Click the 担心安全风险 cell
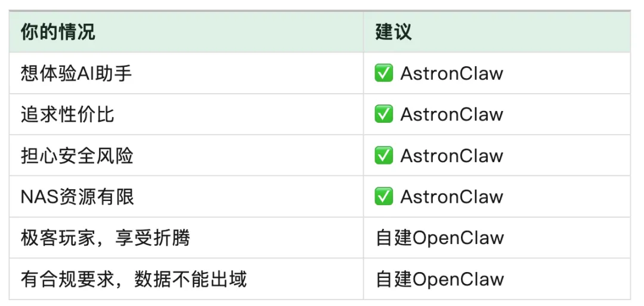This screenshot has width=644, height=306. click(186, 155)
